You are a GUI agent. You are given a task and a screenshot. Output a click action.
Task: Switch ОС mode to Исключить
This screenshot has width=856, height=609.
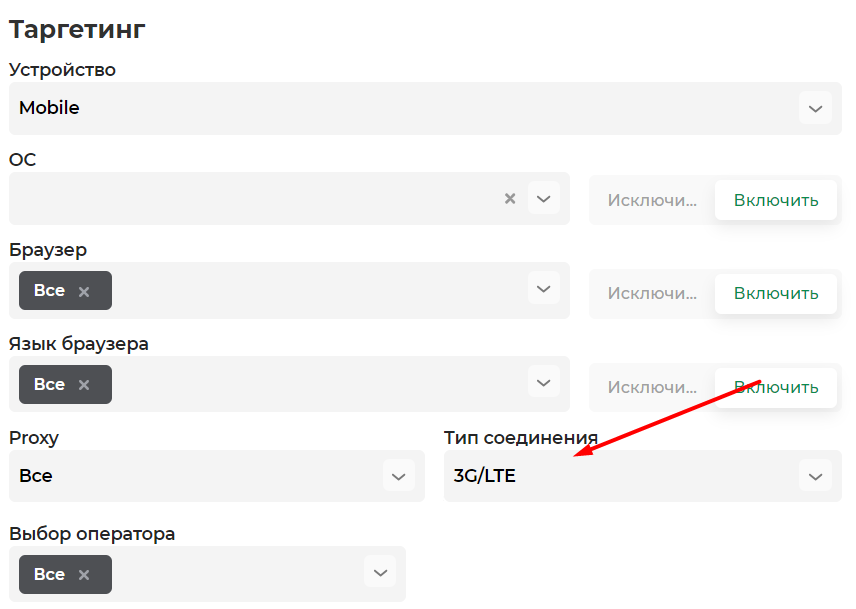[652, 200]
